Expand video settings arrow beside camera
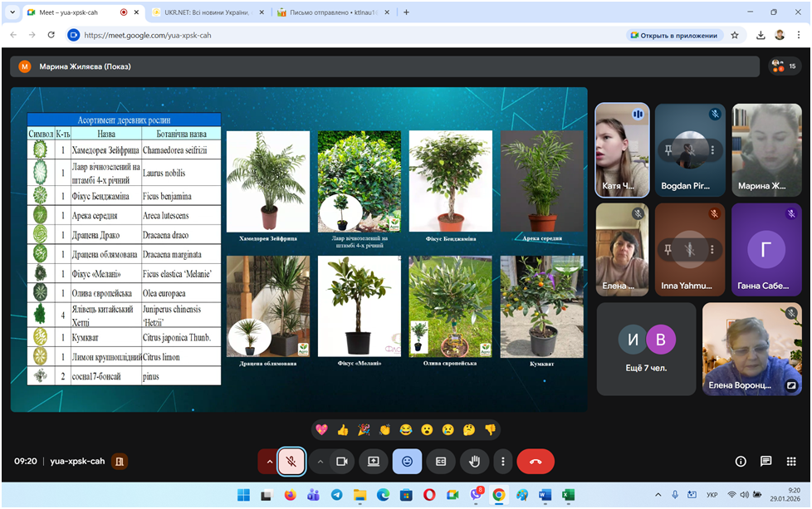Image resolution: width=812 pixels, height=509 pixels. [320, 461]
